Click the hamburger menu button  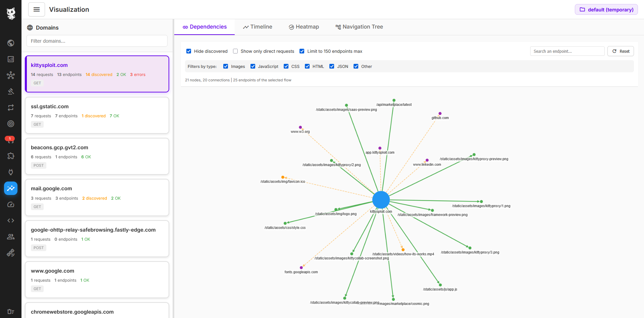37,9
